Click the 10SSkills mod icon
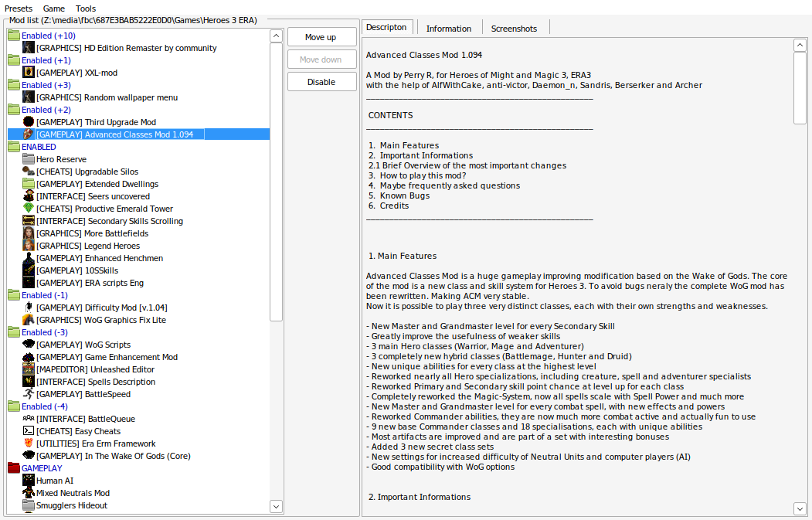 (x=29, y=270)
